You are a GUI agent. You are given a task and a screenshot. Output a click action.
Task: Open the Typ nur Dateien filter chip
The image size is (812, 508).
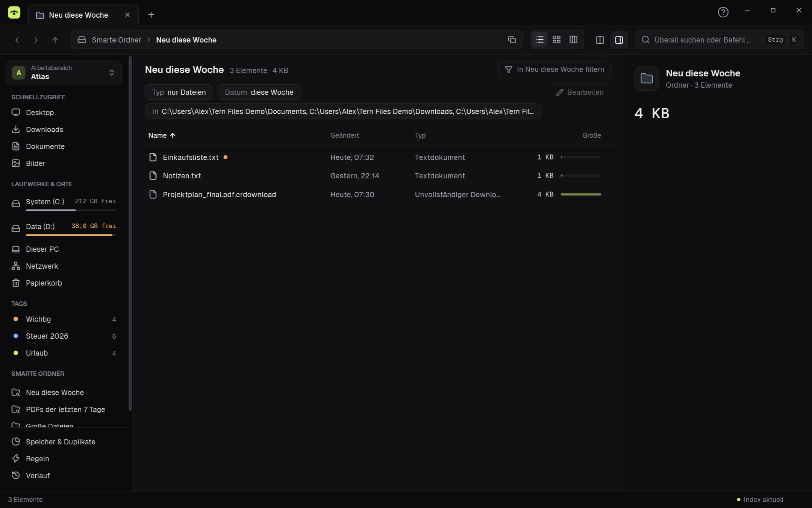click(x=179, y=92)
